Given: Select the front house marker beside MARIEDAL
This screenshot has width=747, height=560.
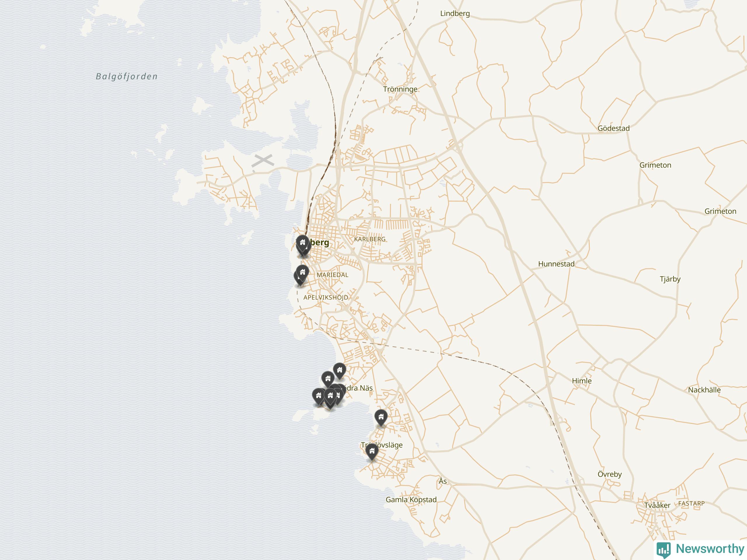Looking at the screenshot, I should click(x=302, y=272).
